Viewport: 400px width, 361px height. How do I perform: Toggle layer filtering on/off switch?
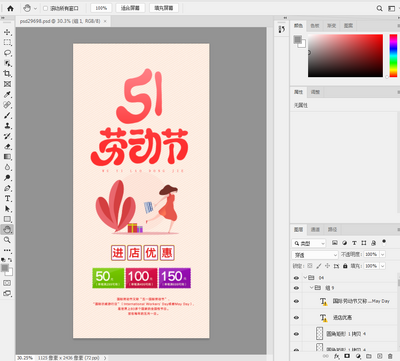pos(384,241)
